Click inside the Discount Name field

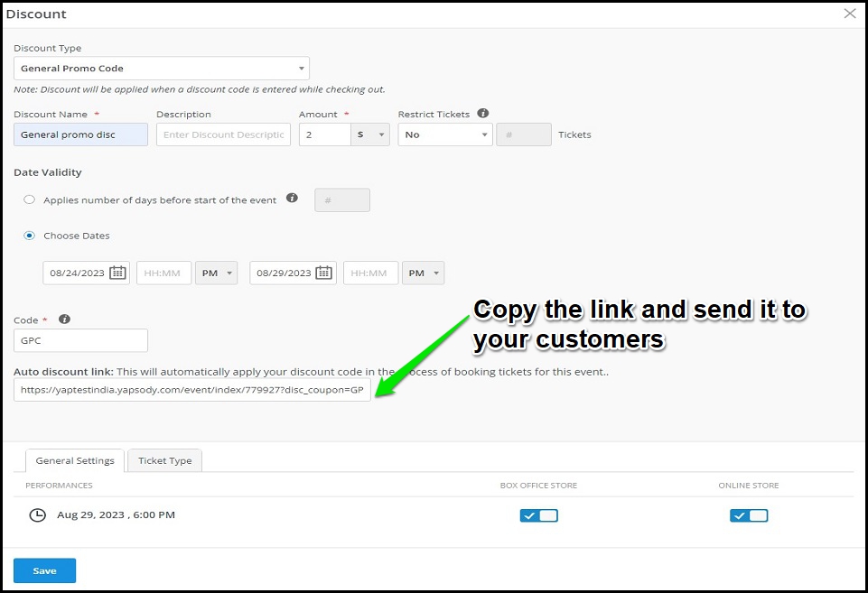click(80, 134)
